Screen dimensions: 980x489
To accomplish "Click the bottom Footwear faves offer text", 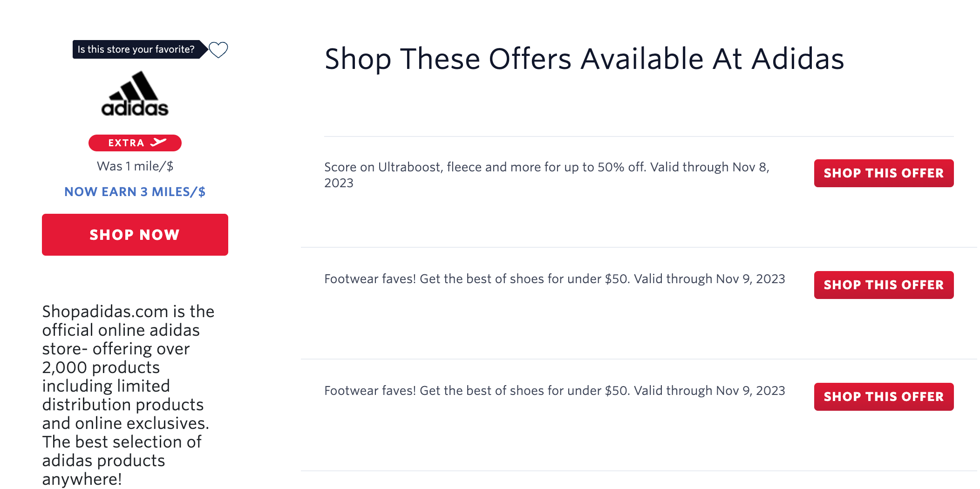I will pyautogui.click(x=554, y=391).
